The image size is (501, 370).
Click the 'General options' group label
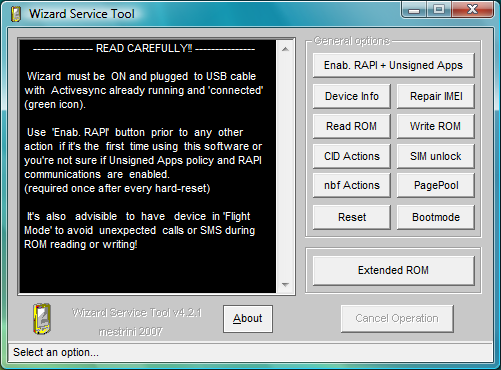352,41
